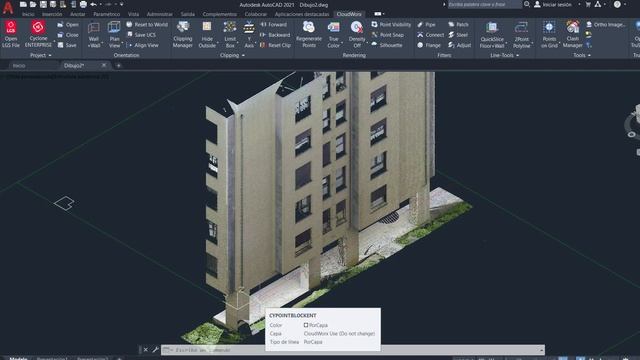The image size is (640, 360).
Task: Click Align View in Orientation panel
Action: pos(142,45)
